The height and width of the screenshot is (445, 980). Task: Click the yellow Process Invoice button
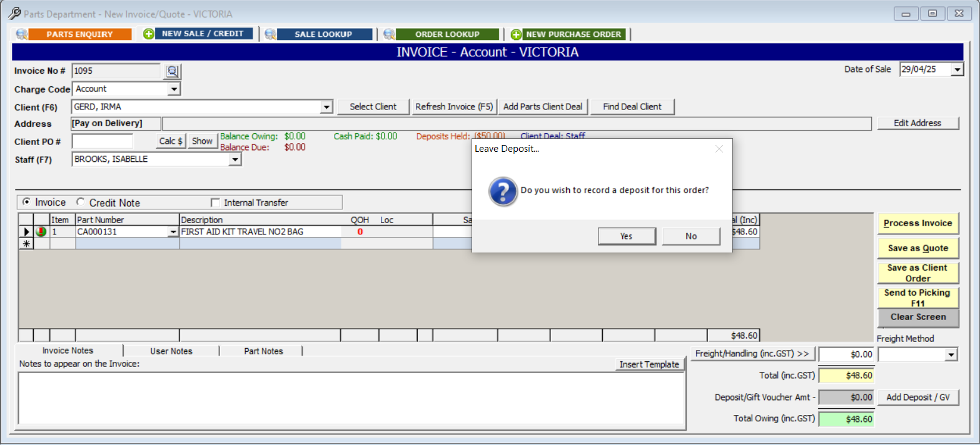tap(917, 223)
